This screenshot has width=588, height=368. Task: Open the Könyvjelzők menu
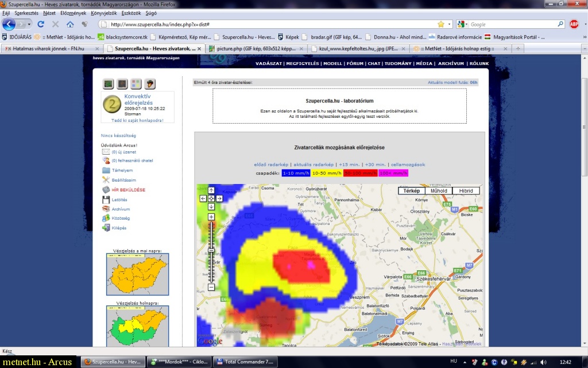click(x=105, y=12)
